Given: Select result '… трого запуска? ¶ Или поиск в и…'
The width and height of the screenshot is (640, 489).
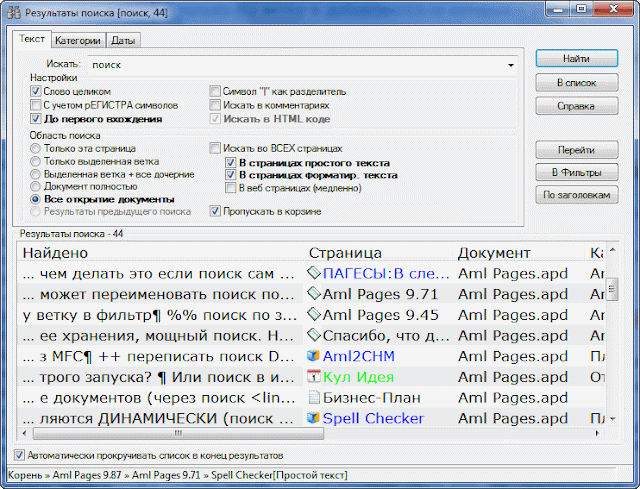Looking at the screenshot, I should click(158, 378).
